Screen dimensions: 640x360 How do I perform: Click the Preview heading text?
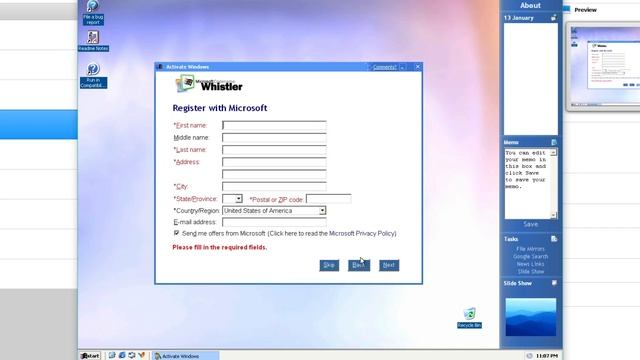tap(585, 10)
